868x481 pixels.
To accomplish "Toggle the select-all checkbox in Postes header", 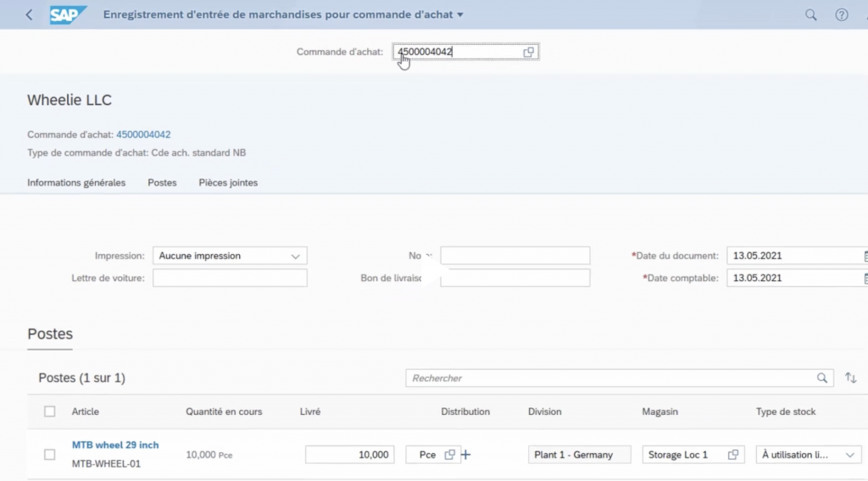I will click(50, 412).
